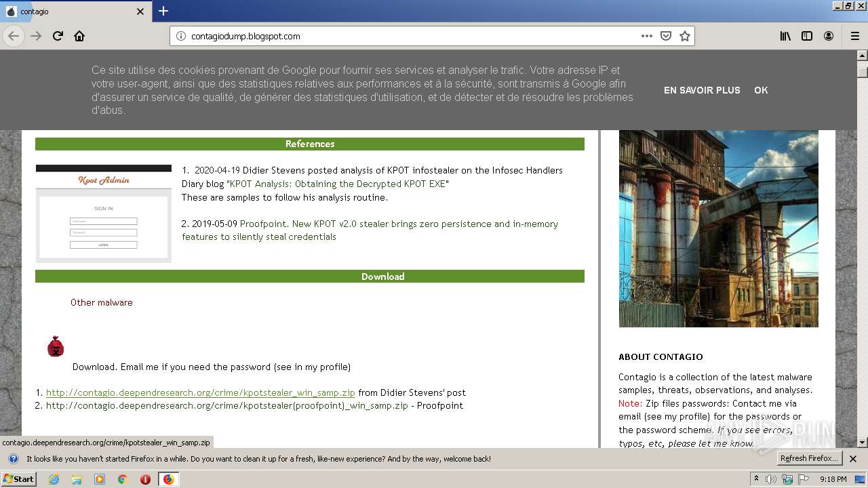The image size is (868, 488).
Task: Click the References section header
Action: point(310,144)
